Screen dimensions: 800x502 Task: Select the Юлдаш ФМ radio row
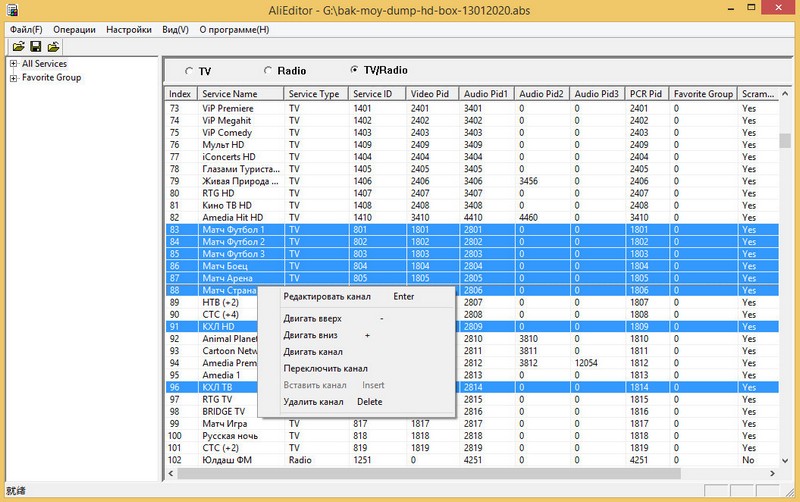[x=472, y=460]
